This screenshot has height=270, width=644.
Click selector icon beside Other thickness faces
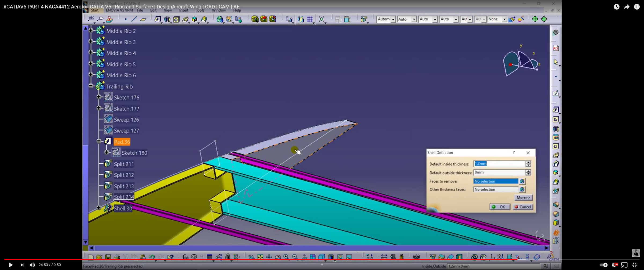522,190
